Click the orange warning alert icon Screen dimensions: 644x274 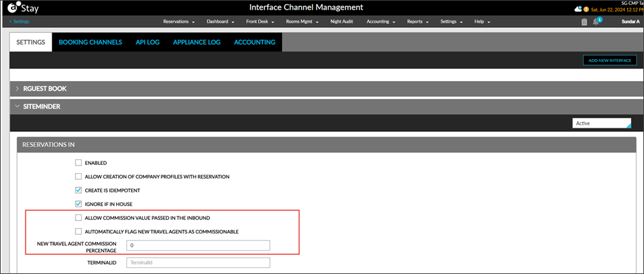point(586,9)
